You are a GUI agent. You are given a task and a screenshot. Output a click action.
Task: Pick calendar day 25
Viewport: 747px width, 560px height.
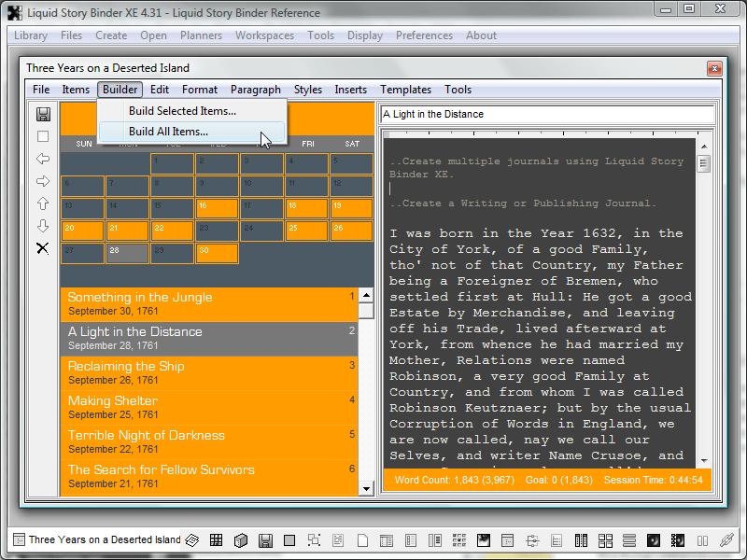tap(306, 231)
